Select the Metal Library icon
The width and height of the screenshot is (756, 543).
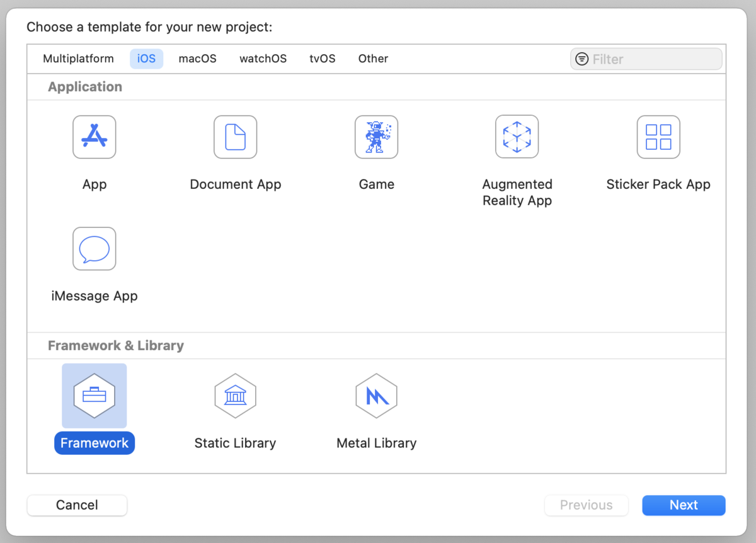(x=377, y=396)
